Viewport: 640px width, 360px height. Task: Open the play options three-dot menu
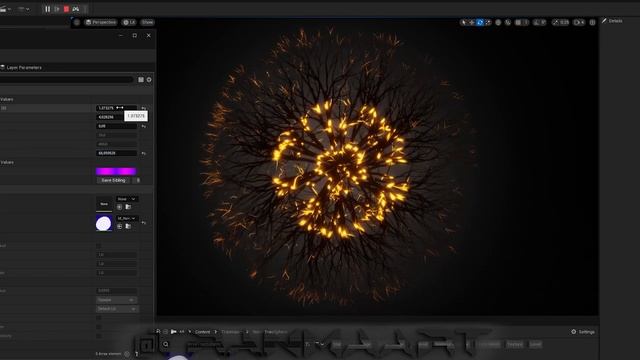tap(85, 9)
